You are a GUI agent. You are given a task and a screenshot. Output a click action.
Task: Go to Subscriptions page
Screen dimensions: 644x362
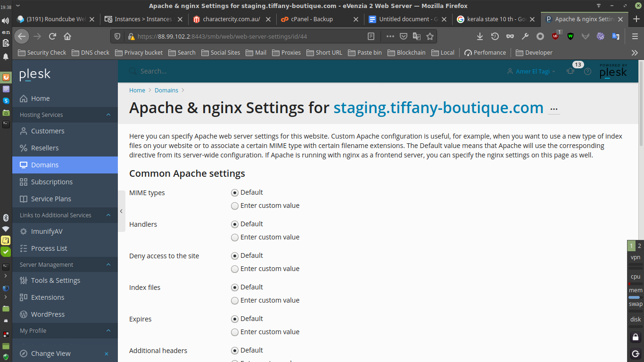click(x=65, y=182)
